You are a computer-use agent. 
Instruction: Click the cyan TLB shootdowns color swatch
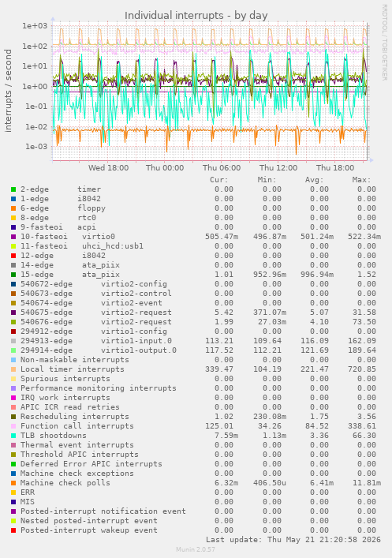13,436
